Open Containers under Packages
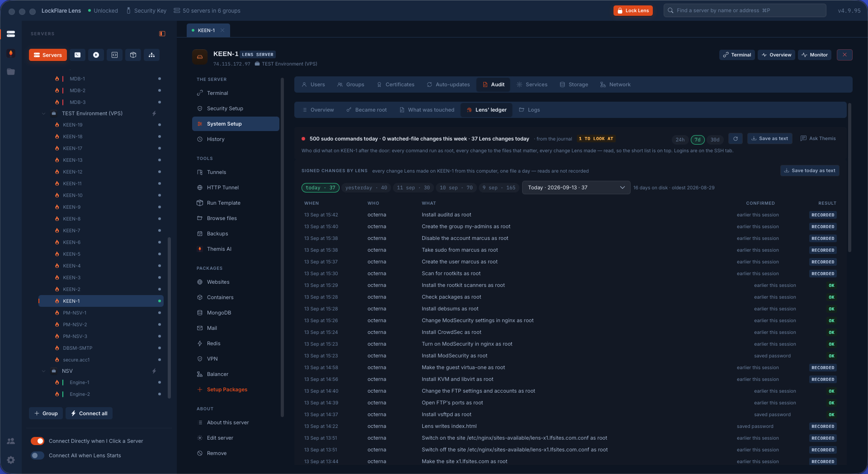The image size is (868, 474). (236, 297)
